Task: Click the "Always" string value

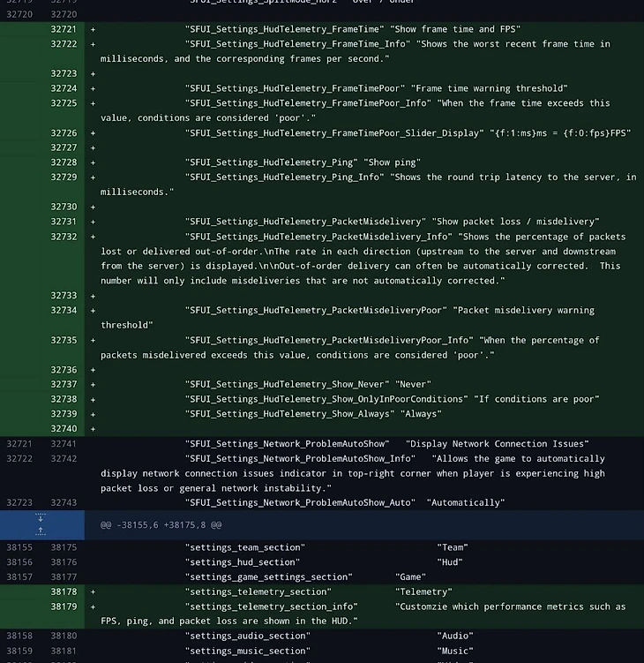Action: [x=421, y=414]
